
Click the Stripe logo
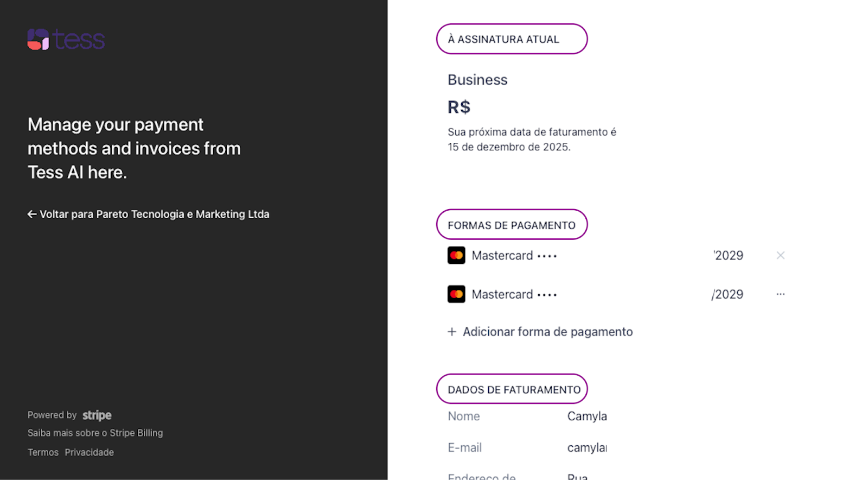tap(97, 415)
